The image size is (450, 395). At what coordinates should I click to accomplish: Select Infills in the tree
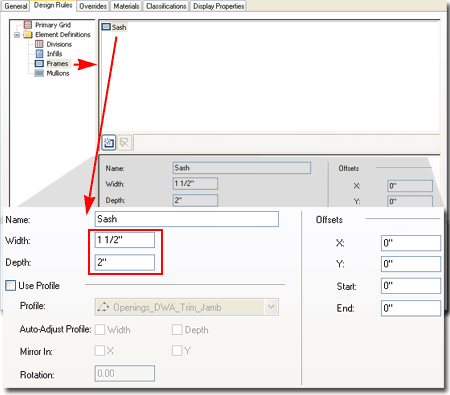[54, 54]
